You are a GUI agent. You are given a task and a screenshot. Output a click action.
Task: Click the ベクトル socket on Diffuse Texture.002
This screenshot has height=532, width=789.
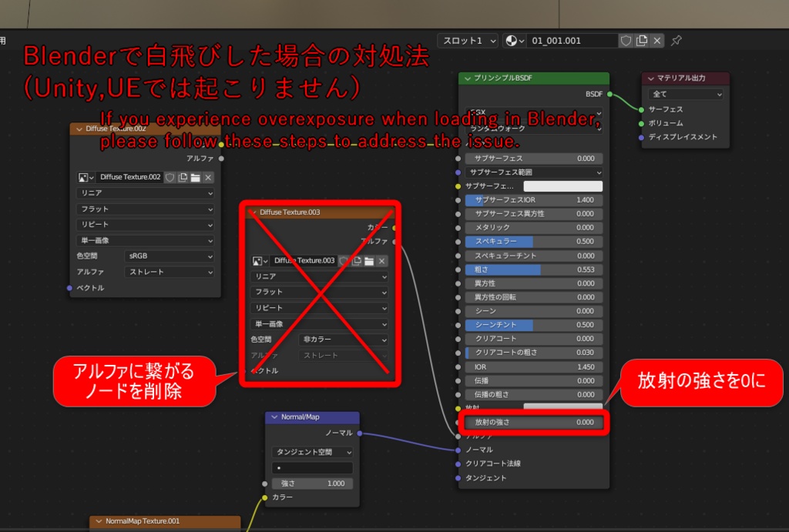click(69, 288)
